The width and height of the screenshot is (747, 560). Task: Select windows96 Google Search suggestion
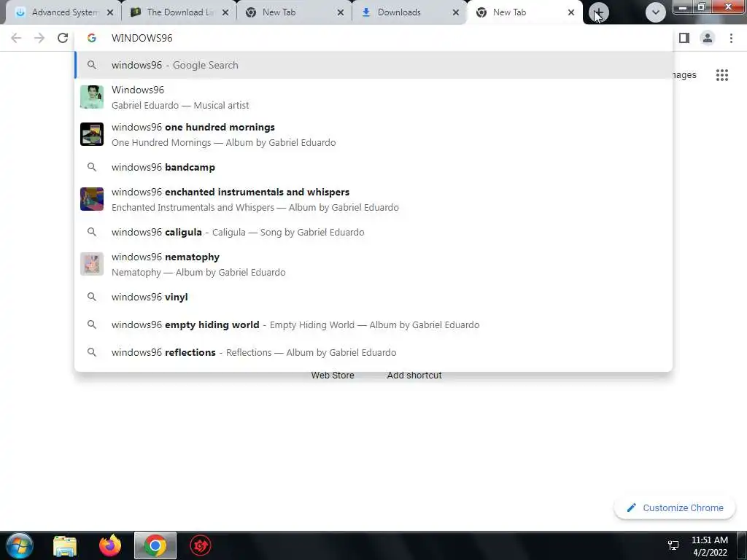click(x=373, y=65)
